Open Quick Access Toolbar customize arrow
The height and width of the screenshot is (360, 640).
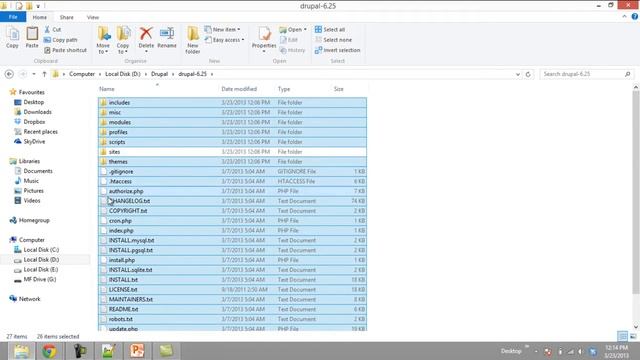(38, 6)
